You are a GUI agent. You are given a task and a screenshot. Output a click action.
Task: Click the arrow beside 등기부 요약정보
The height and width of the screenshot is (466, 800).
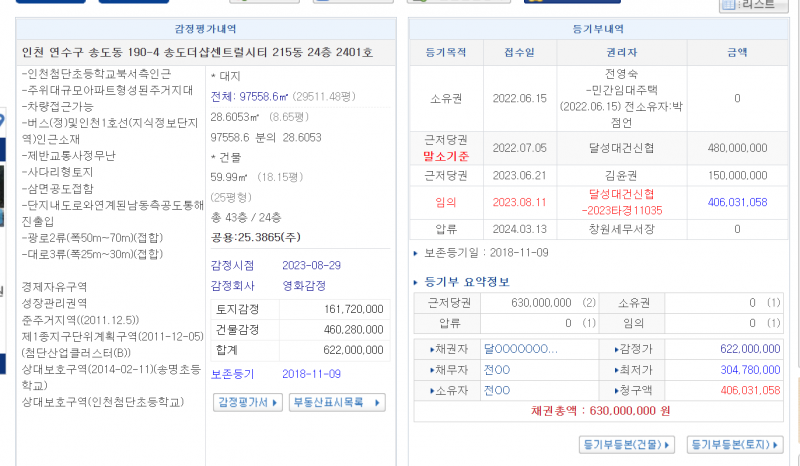pyautogui.click(x=417, y=282)
